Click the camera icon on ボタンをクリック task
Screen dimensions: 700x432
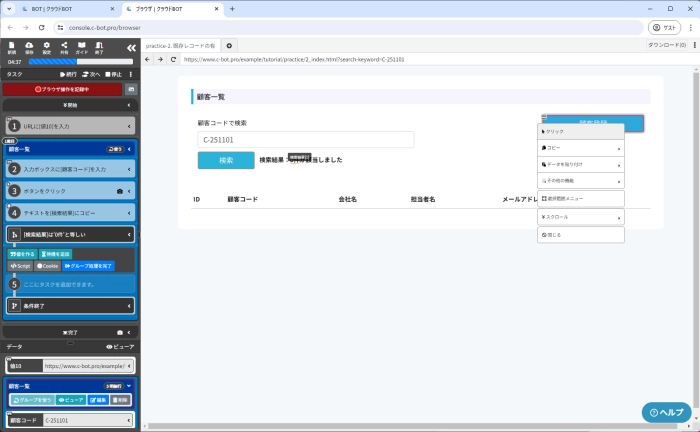[120, 190]
